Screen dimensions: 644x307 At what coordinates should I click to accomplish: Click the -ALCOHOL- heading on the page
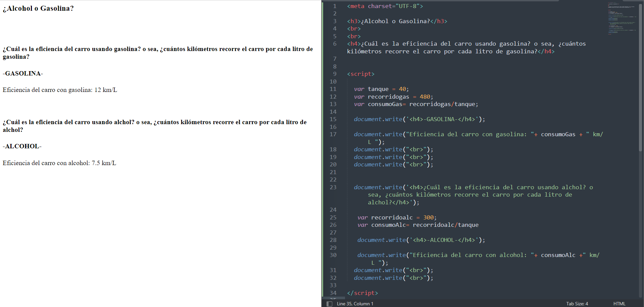point(22,146)
